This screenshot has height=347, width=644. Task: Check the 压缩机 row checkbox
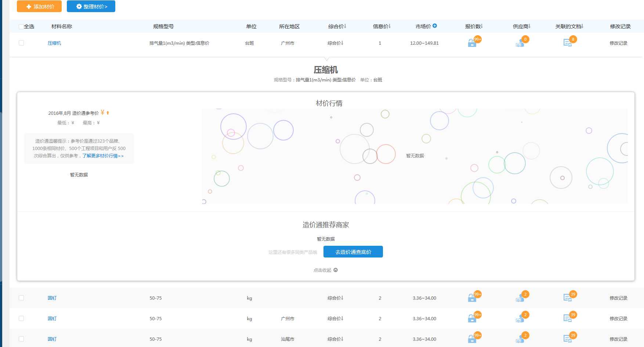point(21,43)
